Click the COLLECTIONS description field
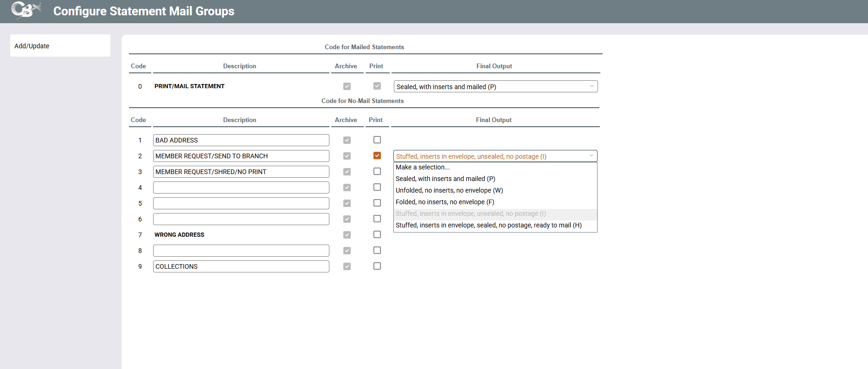 (x=241, y=266)
